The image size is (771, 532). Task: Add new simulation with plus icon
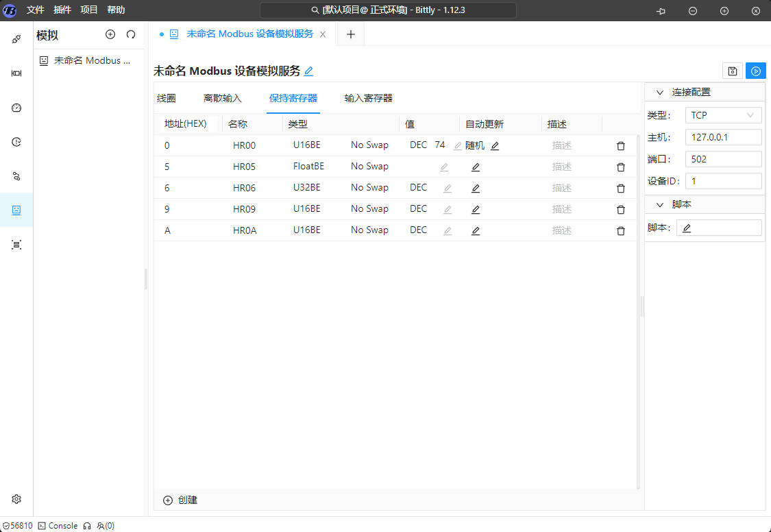[110, 35]
